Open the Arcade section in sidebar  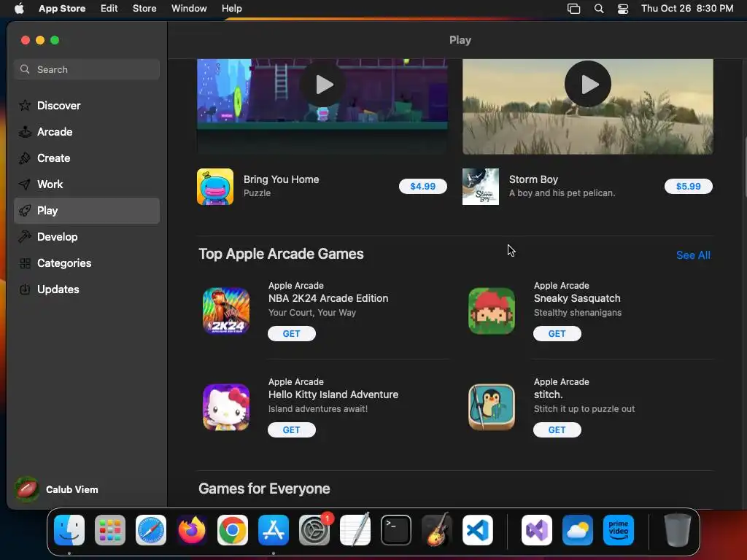click(87, 132)
